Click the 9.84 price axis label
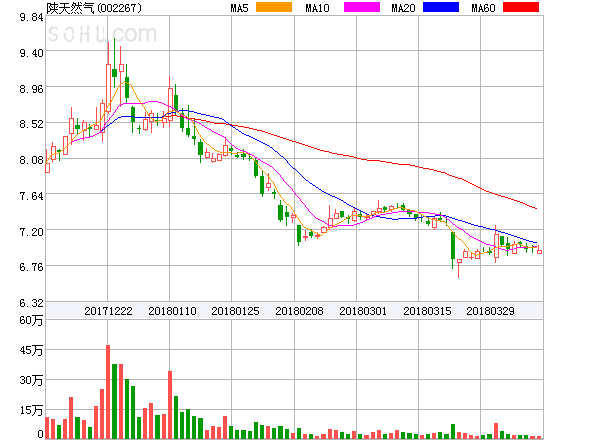The image size is (600, 440). [31, 17]
